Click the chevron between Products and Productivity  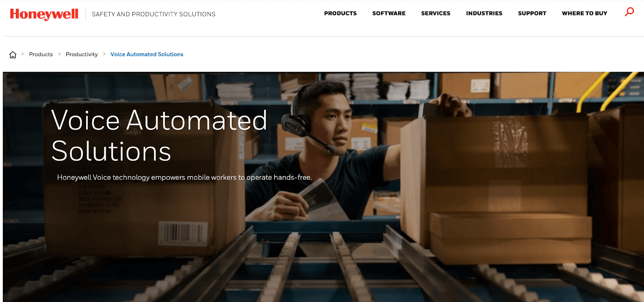59,54
